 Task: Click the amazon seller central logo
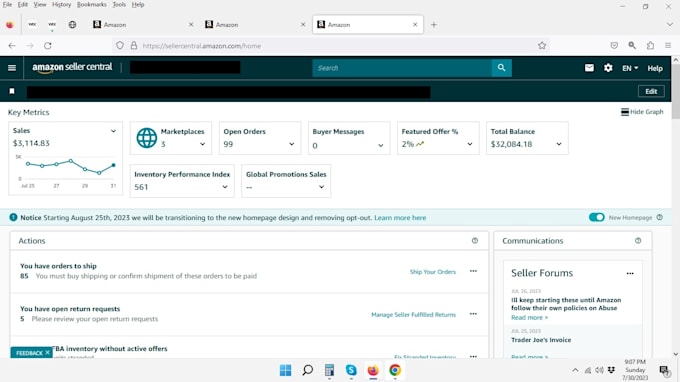point(72,68)
